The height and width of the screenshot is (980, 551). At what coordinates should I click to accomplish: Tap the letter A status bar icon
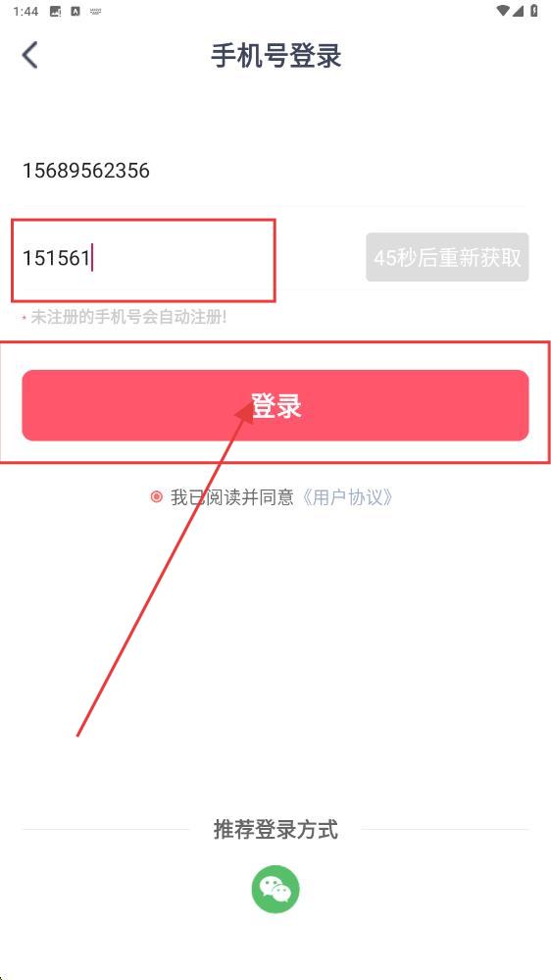(75, 11)
